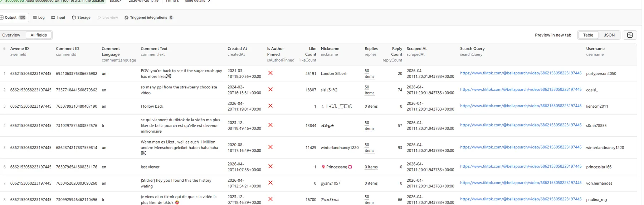
Task: Expand 50 items replies in the cc.sisi_ row
Action: click(369, 90)
